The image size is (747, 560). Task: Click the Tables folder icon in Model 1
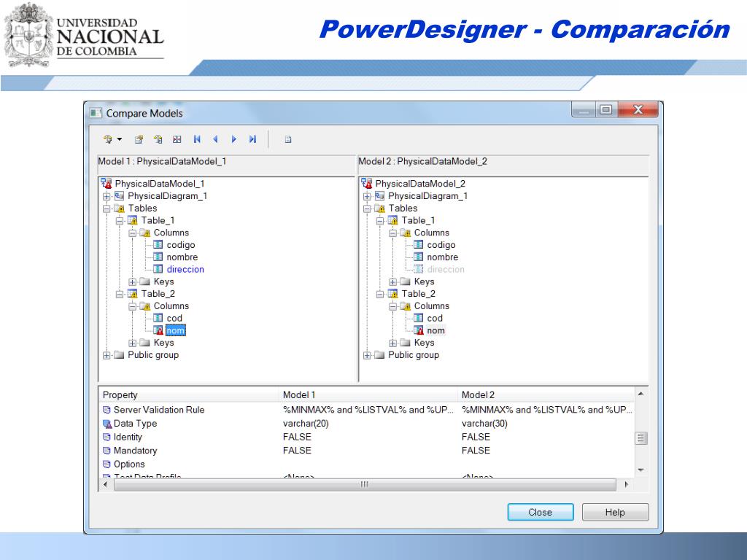[119, 209]
